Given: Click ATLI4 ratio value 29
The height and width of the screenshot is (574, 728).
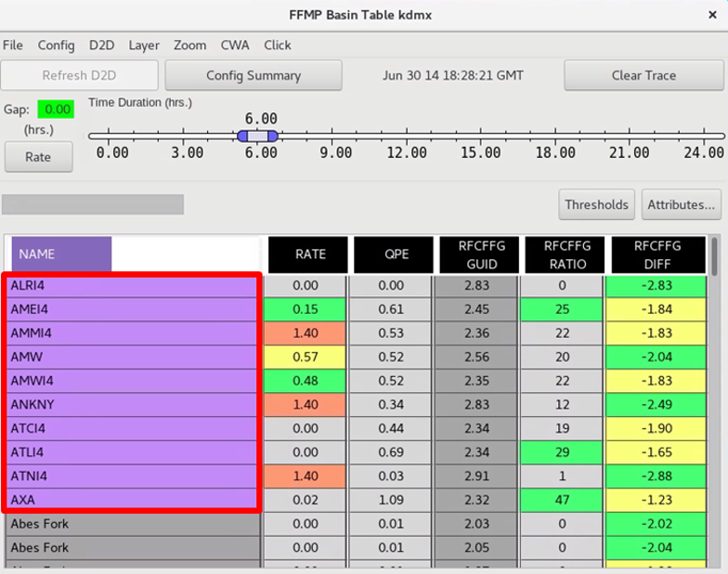Looking at the screenshot, I should pos(562,452).
